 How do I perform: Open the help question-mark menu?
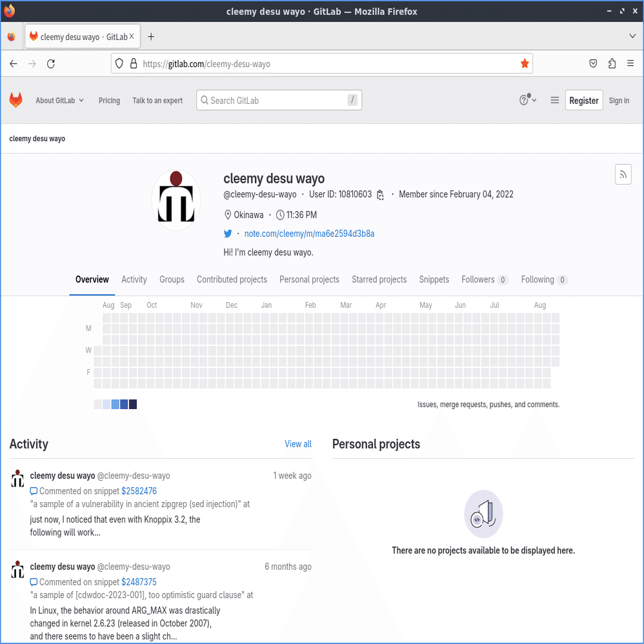coord(527,100)
